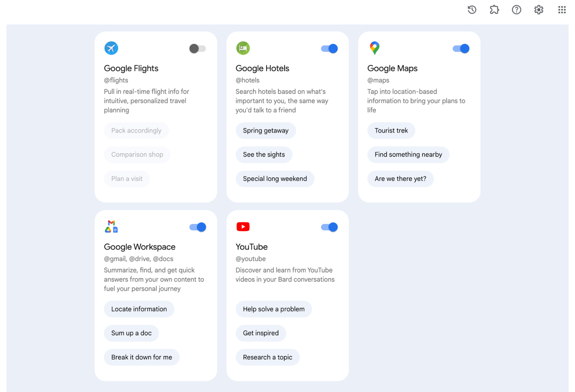Viewport: 575px width, 392px height.
Task: Click the 'Locate information' chip
Action: click(x=139, y=309)
